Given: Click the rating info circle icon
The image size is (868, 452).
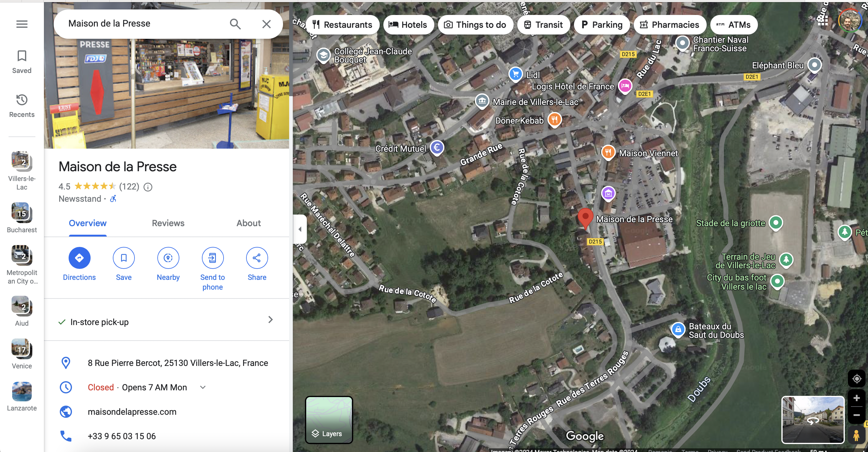Looking at the screenshot, I should pos(148,187).
